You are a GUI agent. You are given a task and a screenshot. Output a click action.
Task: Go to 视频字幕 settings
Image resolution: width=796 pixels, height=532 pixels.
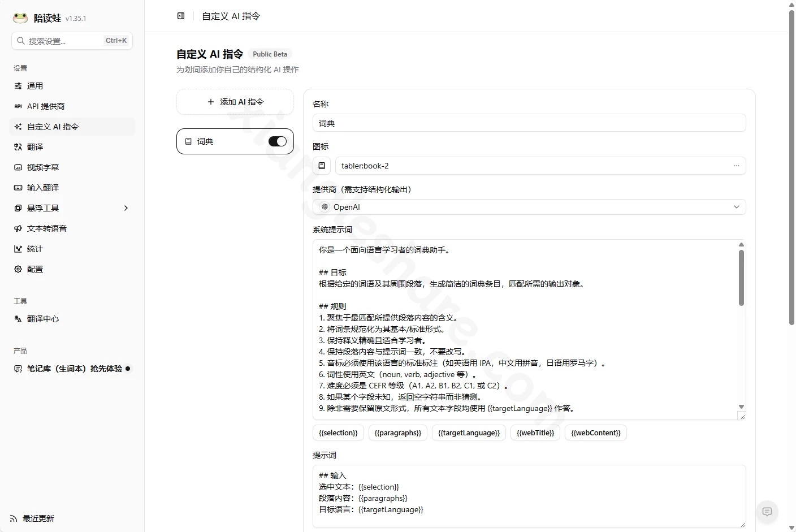coord(72,167)
